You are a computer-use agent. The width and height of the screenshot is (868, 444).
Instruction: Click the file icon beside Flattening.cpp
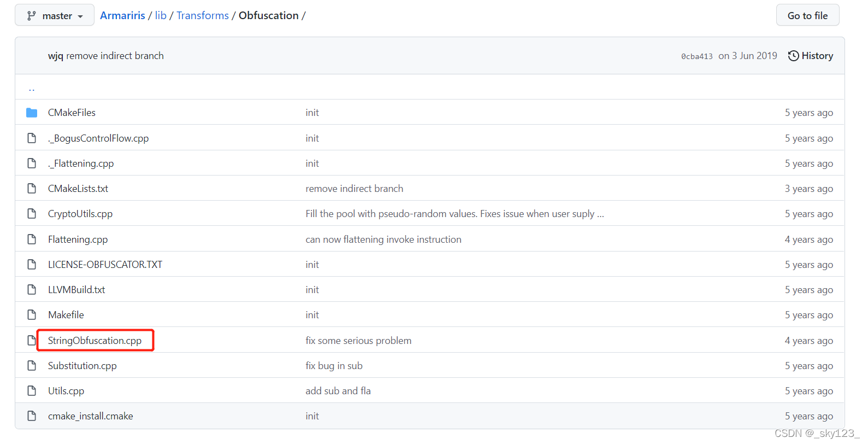(32, 239)
